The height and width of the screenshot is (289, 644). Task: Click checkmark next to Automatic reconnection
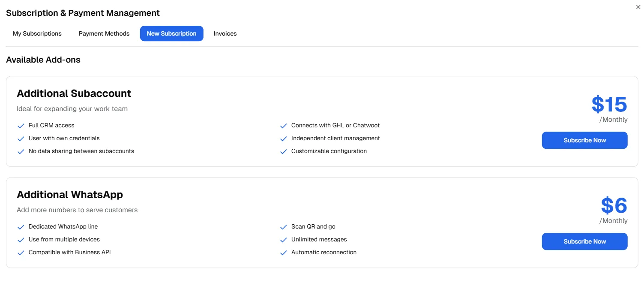click(283, 253)
